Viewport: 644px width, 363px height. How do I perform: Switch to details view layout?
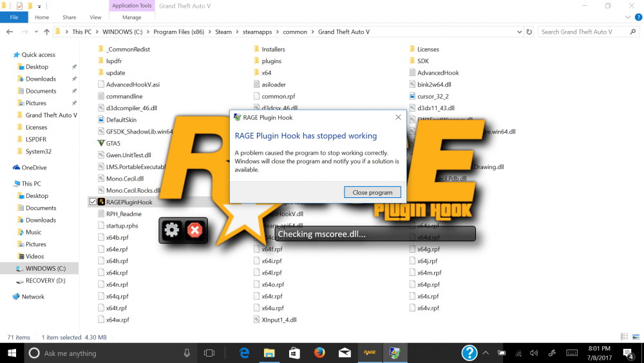pos(624,337)
